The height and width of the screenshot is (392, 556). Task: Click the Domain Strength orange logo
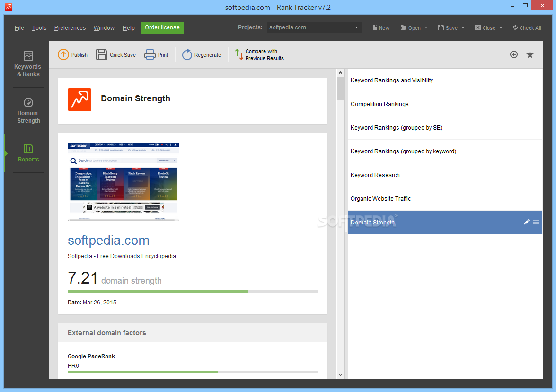click(79, 99)
